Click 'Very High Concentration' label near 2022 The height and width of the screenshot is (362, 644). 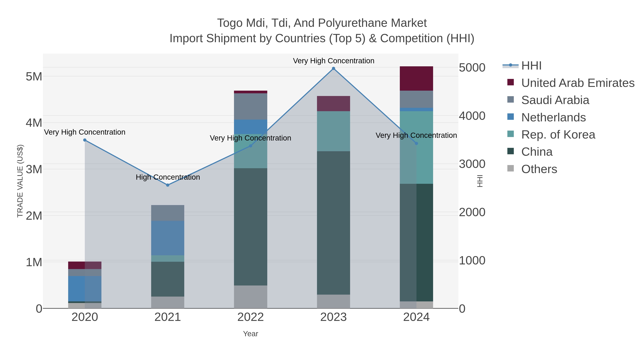tap(250, 138)
